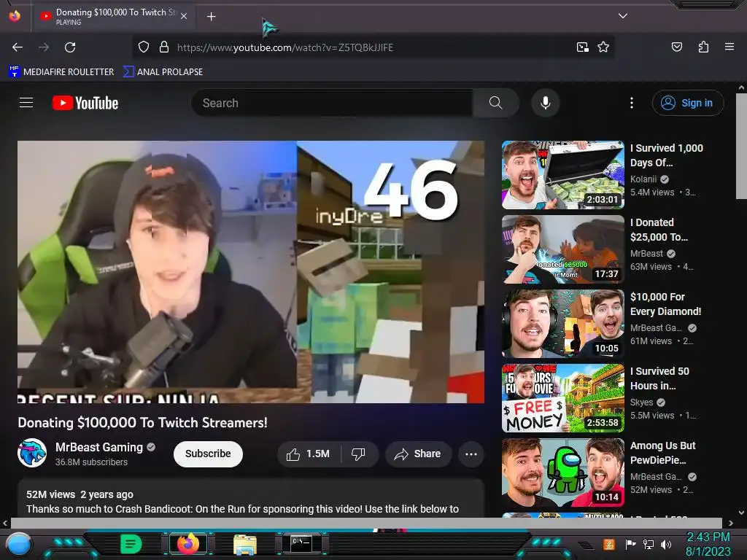Open the Start orb on the taskbar

19,544
